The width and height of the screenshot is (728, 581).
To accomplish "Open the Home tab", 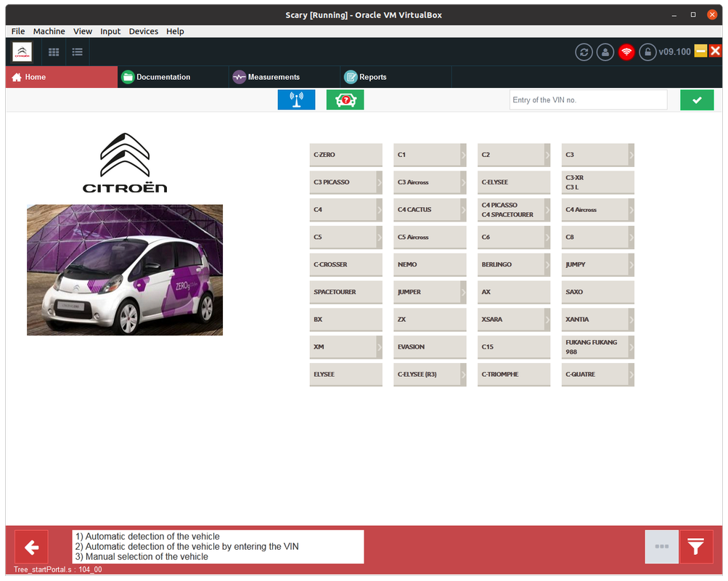I will coord(61,77).
